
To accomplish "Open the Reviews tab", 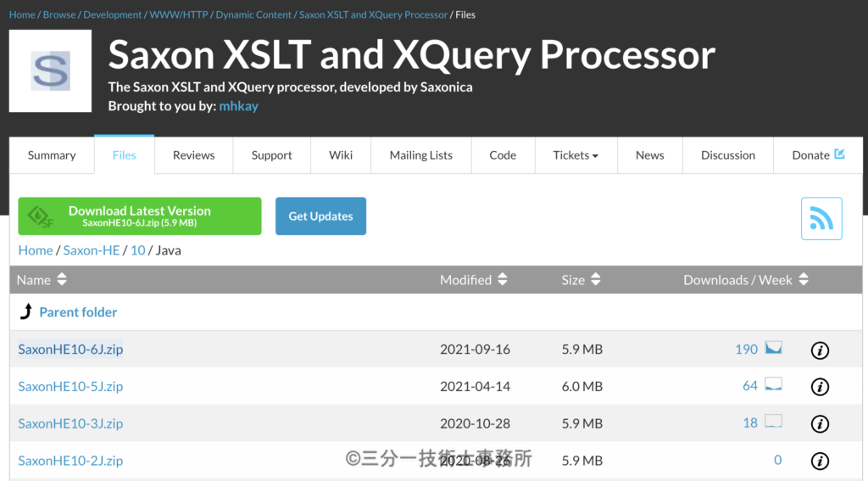I will pyautogui.click(x=194, y=155).
